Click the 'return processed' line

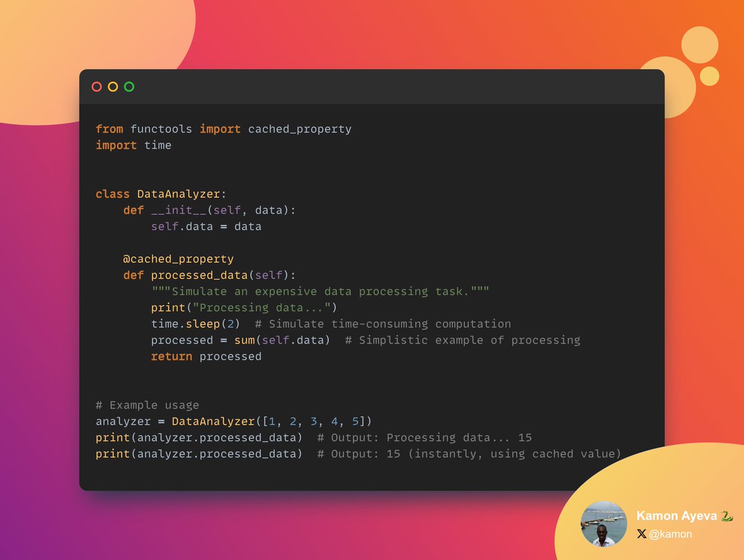(x=206, y=356)
